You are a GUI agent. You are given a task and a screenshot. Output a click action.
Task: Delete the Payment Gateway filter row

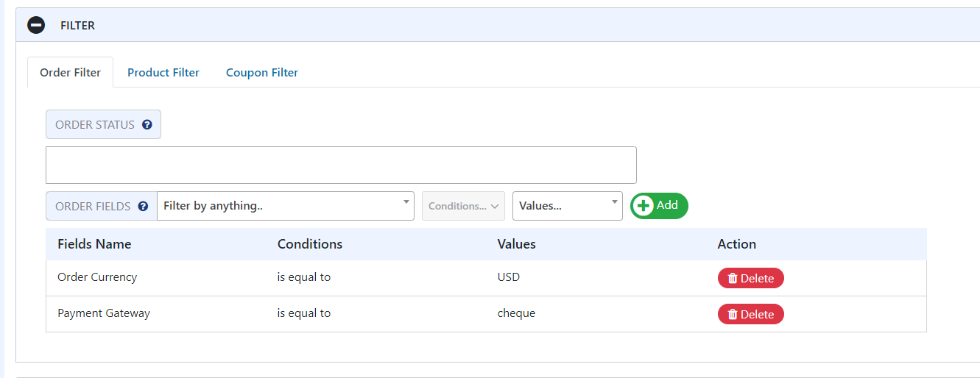click(750, 314)
